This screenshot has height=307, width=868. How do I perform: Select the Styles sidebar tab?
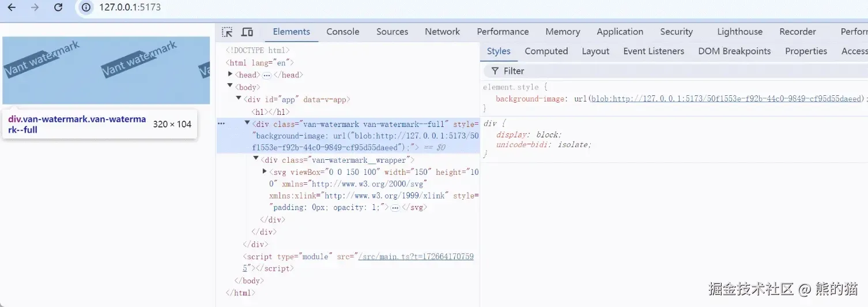pos(499,51)
